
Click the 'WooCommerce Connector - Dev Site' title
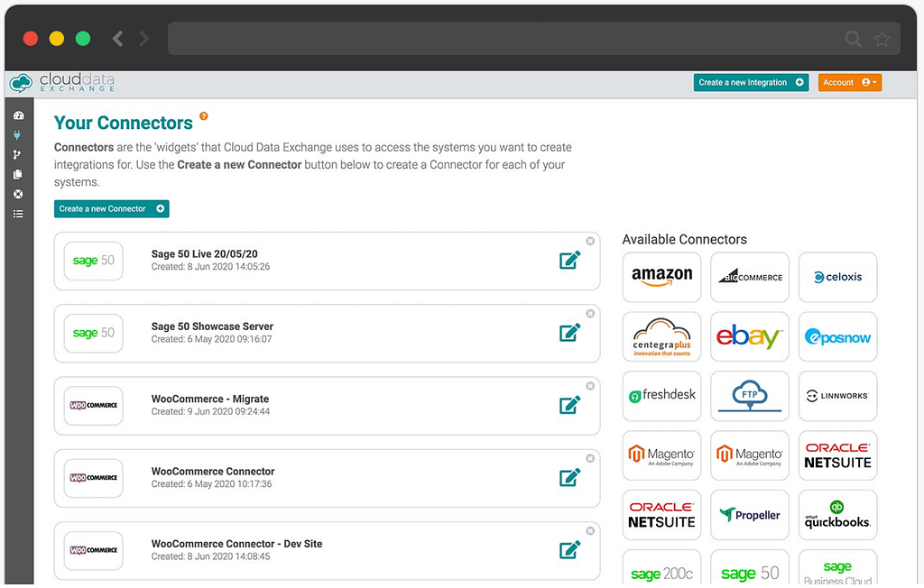tap(237, 544)
